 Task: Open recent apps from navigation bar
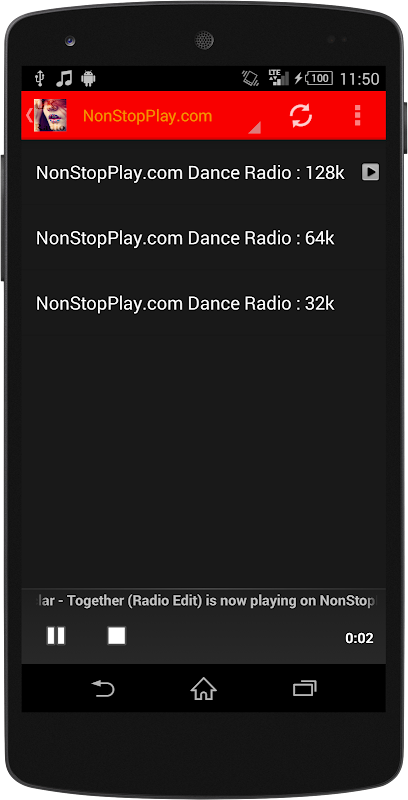(x=304, y=689)
